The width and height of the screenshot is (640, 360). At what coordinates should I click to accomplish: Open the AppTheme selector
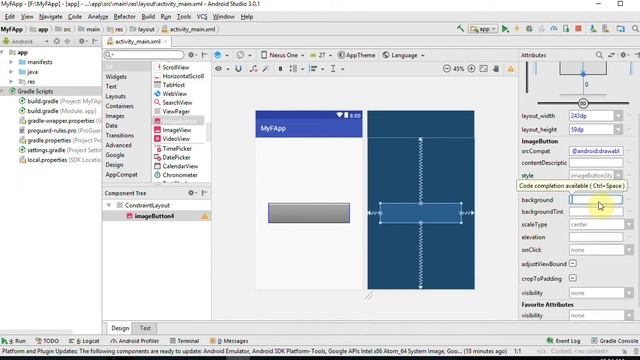click(x=356, y=55)
